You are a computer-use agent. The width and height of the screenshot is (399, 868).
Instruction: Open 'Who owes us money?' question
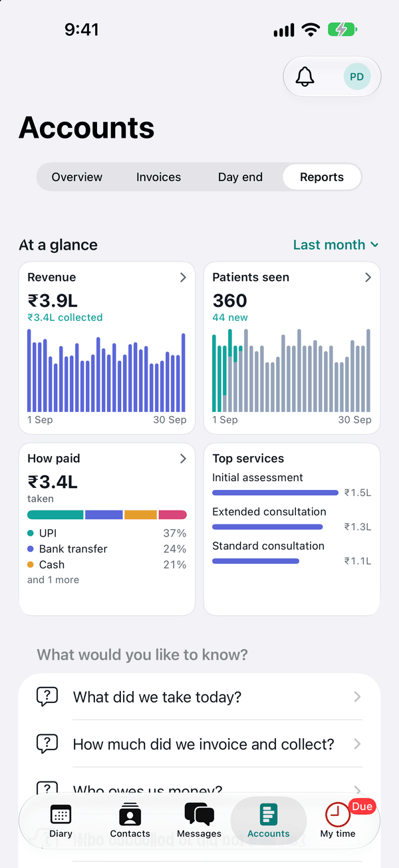[x=199, y=790]
